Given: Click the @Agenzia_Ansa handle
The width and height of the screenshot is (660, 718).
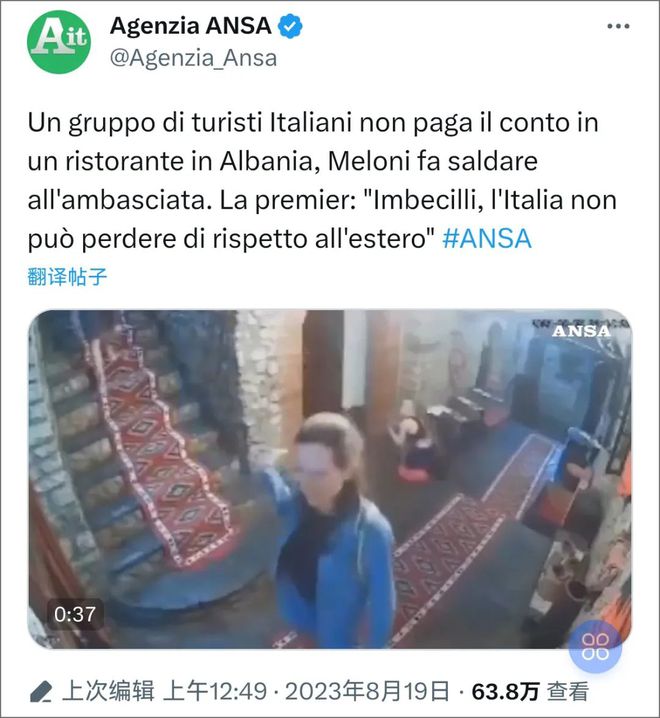Looking at the screenshot, I should pyautogui.click(x=193, y=58).
